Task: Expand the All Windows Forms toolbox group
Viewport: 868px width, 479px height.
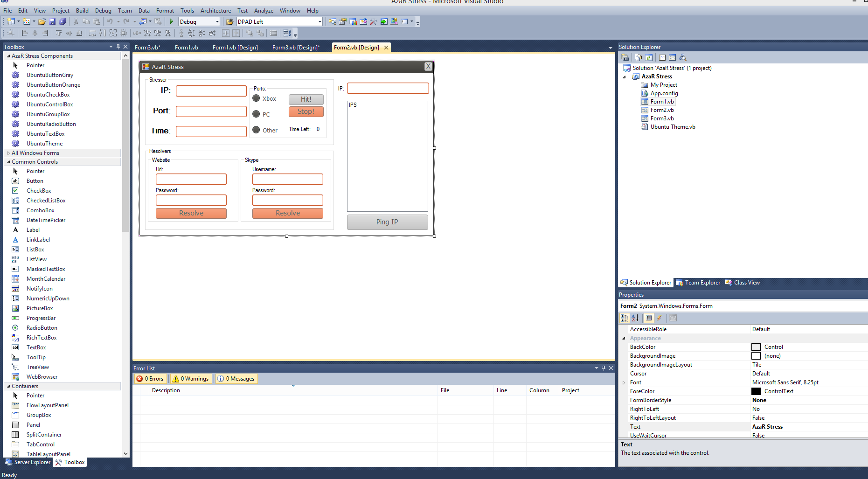Action: [x=8, y=153]
